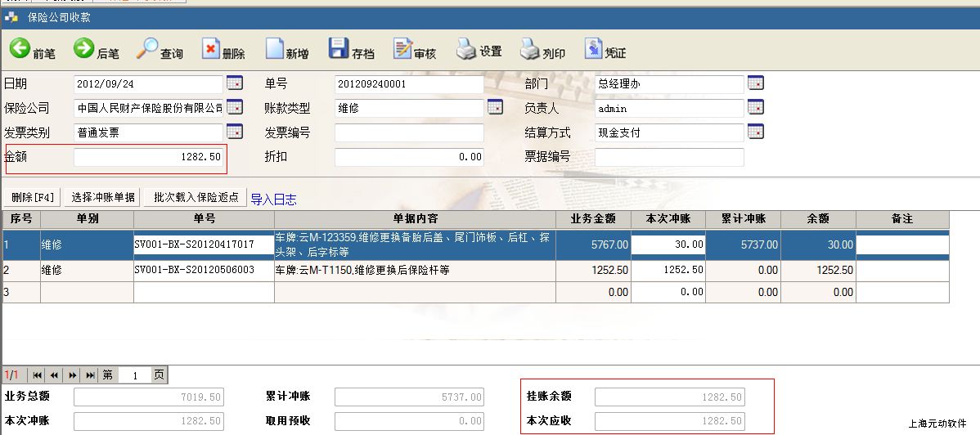
Task: Expand the 保险公司 selection list
Action: click(x=235, y=108)
